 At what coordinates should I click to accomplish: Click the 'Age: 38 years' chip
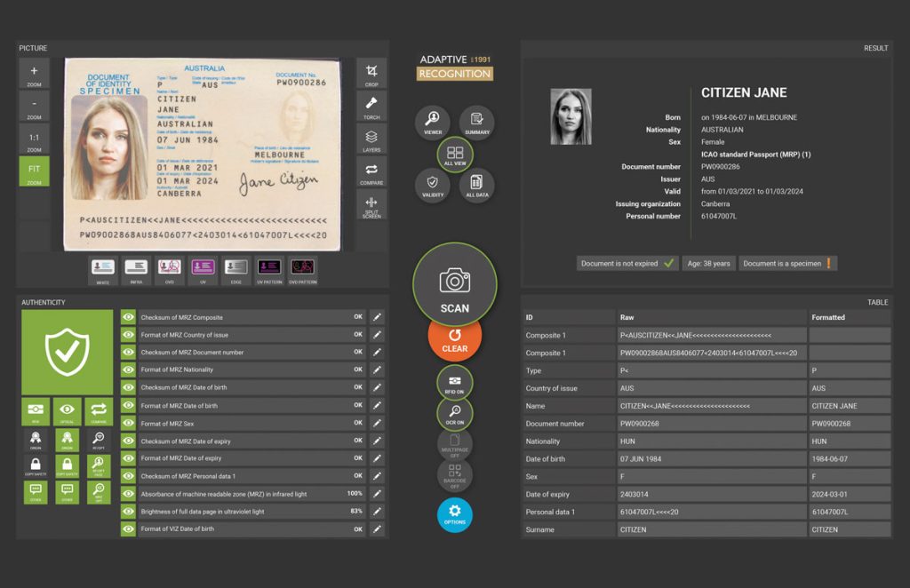(x=708, y=263)
